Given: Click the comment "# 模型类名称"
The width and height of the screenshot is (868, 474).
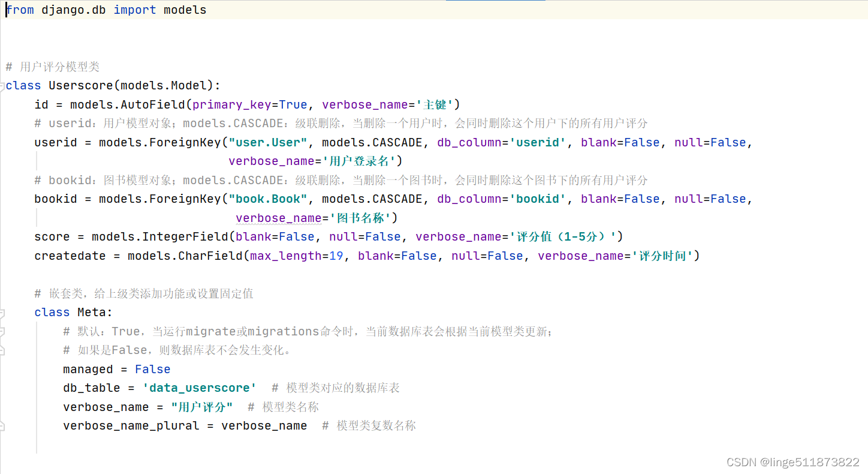Looking at the screenshot, I should [283, 407].
